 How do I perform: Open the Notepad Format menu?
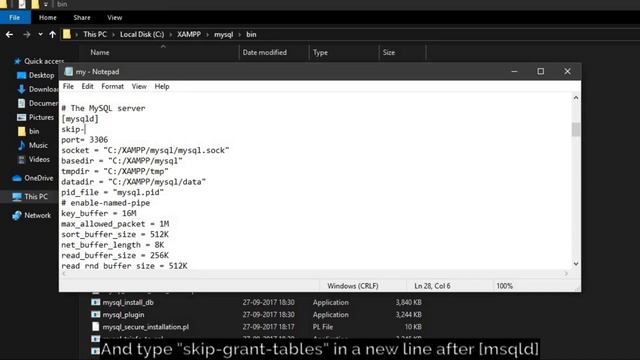pos(113,87)
